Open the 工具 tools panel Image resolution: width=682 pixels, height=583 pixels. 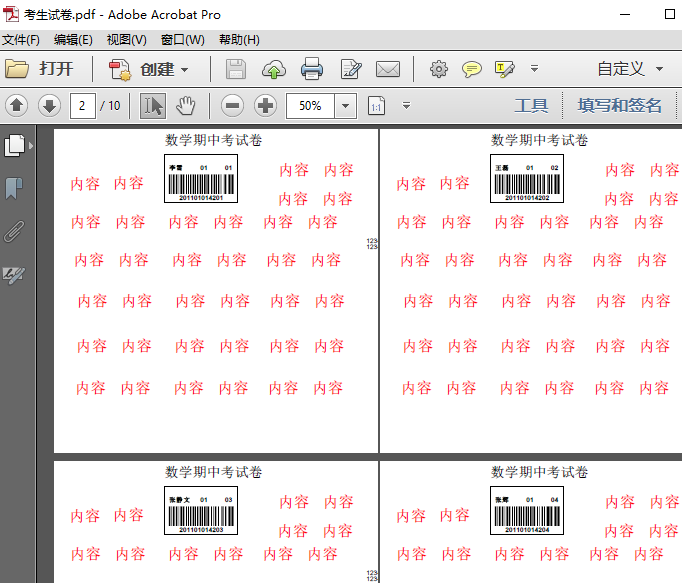531,106
